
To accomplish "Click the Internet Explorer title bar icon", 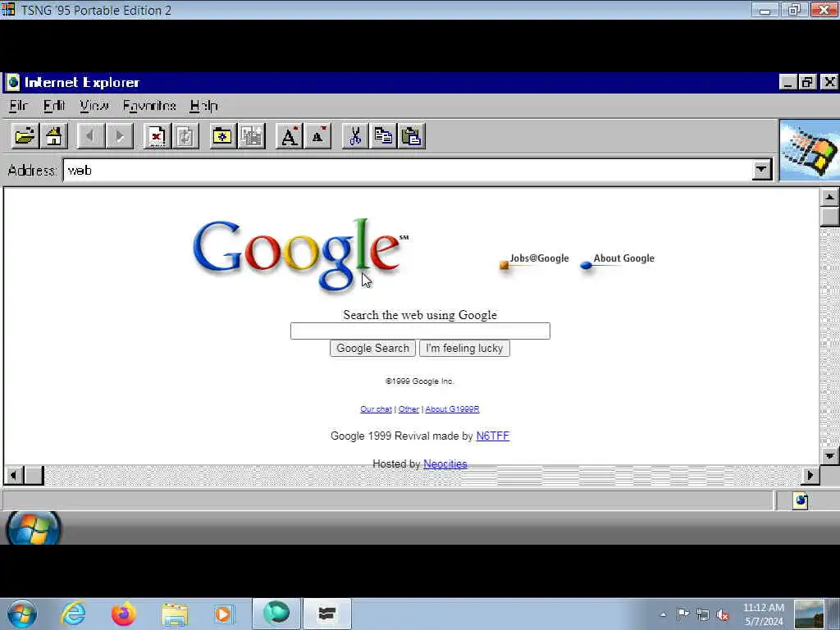I will tap(13, 82).
